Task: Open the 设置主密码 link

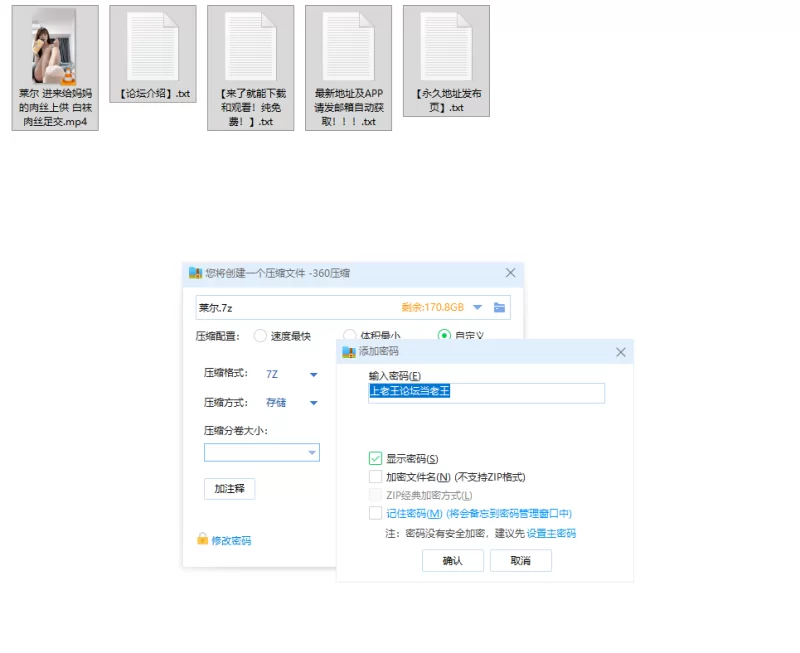Action: click(551, 533)
